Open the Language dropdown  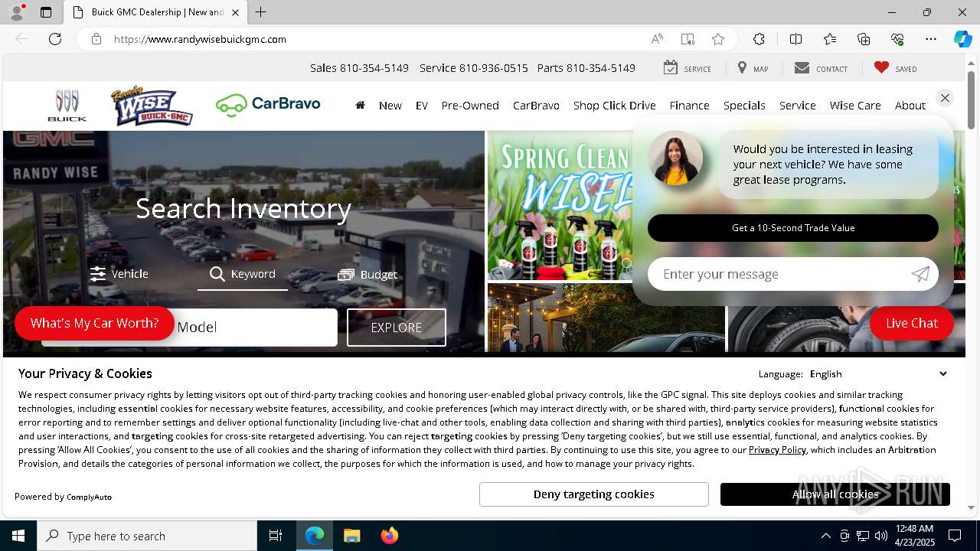(878, 373)
